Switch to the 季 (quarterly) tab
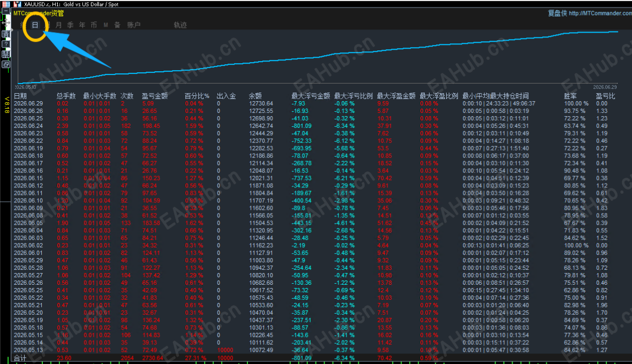 [x=71, y=25]
